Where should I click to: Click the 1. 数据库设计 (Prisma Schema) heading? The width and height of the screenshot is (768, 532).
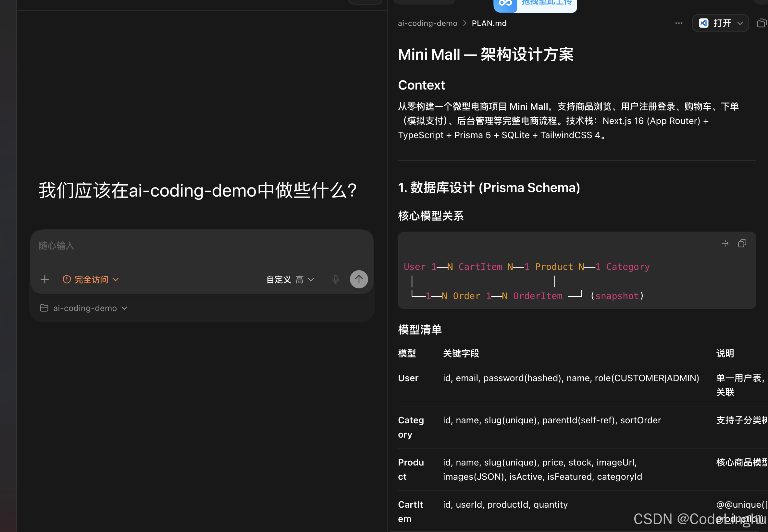tap(489, 188)
